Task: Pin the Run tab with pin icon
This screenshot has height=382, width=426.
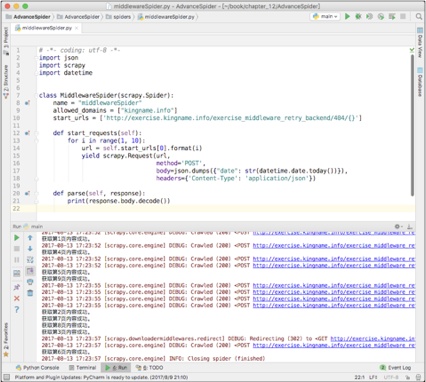Action: [17, 287]
